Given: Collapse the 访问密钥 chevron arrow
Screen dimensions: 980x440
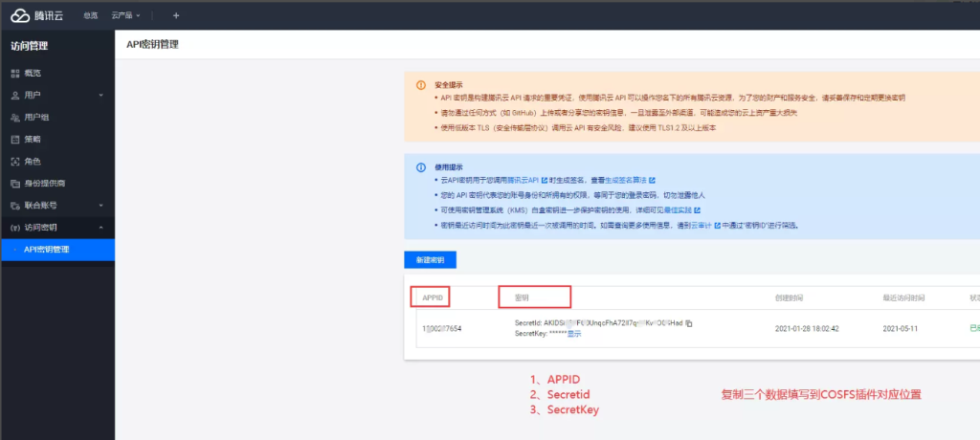Looking at the screenshot, I should pos(101,228).
